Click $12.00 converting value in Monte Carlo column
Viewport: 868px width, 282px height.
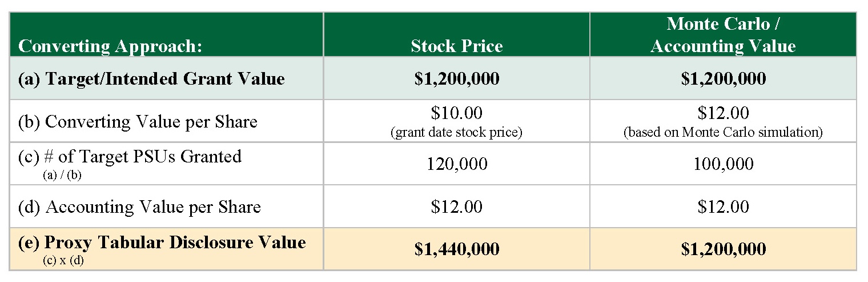tap(723, 113)
